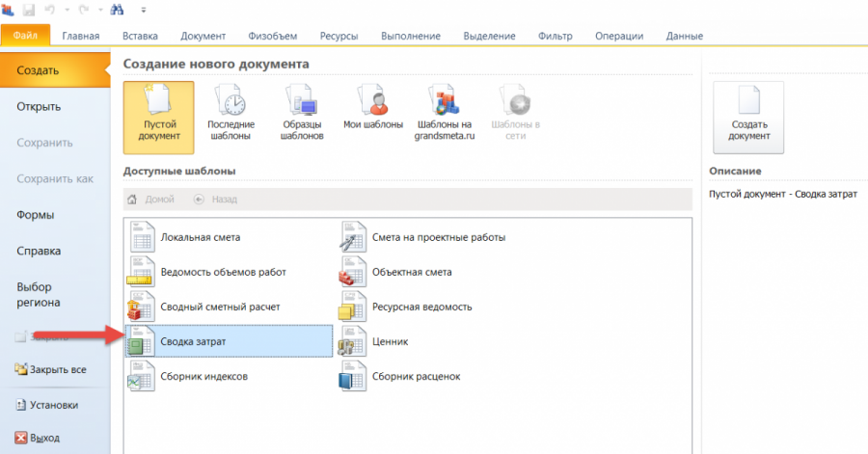
Task: Click the Домой navigation button
Action: point(150,200)
